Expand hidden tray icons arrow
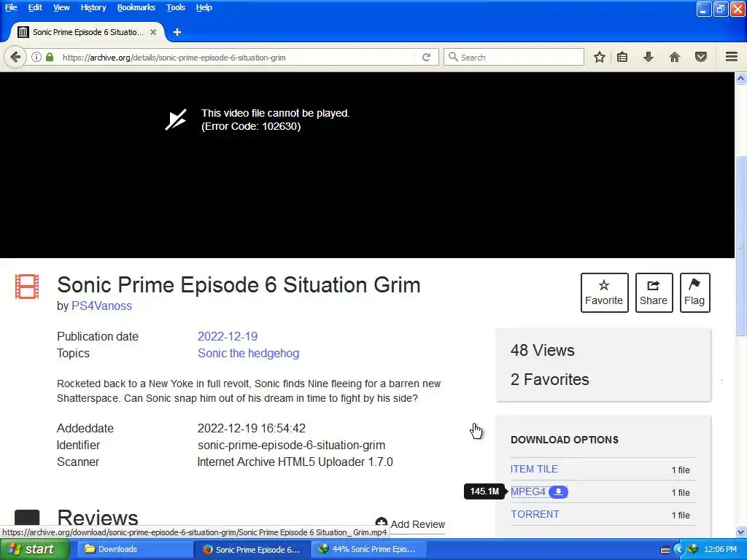Viewport: 747px width, 560px height. pos(679,549)
